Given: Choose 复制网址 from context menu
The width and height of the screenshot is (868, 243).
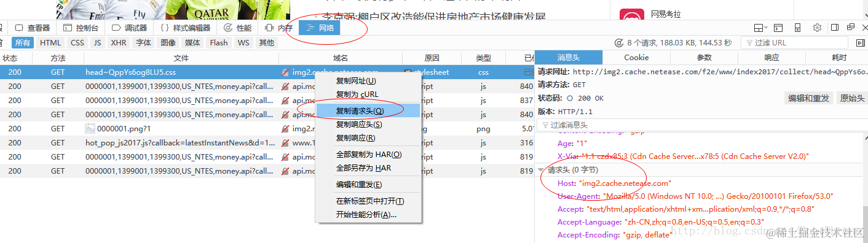Looking at the screenshot, I should tap(368, 81).
